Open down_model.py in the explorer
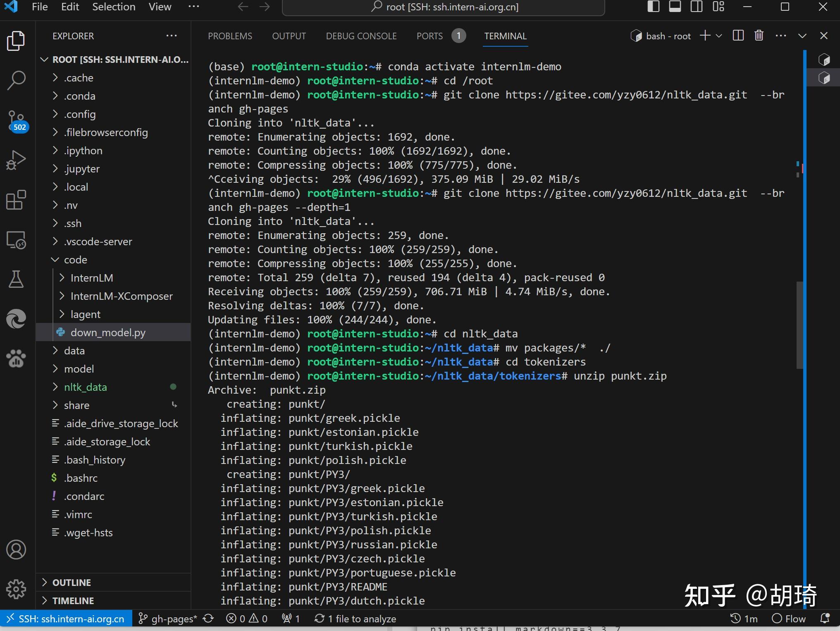Screen dimensions: 840x631 coord(107,332)
